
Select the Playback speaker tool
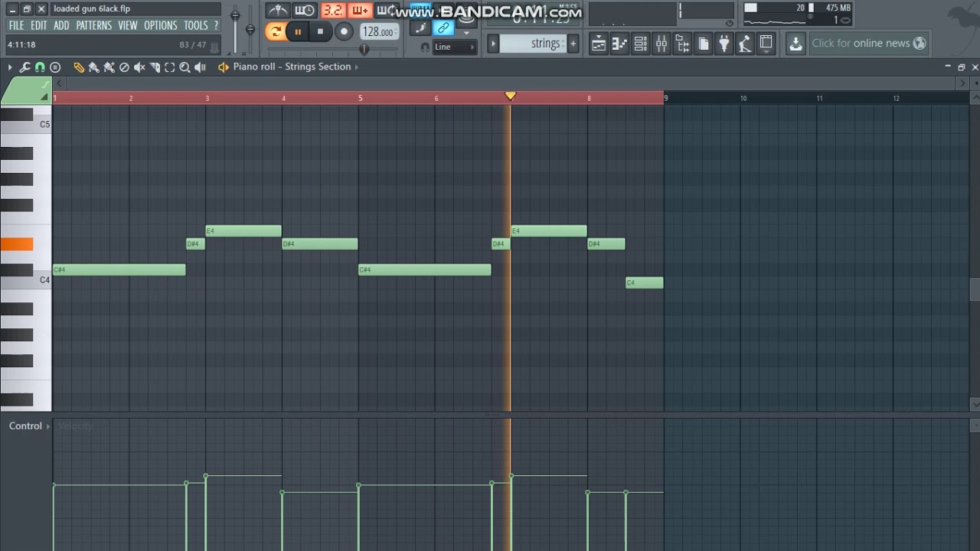(200, 67)
